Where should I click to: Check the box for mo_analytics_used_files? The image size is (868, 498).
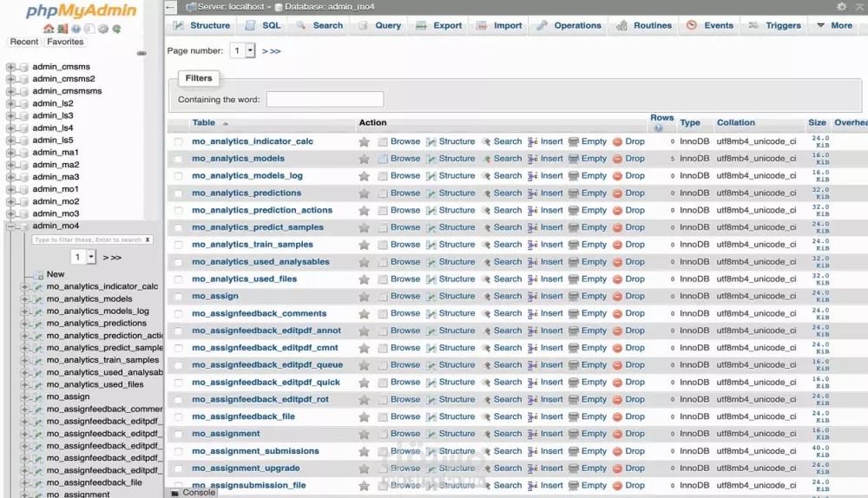click(x=178, y=279)
